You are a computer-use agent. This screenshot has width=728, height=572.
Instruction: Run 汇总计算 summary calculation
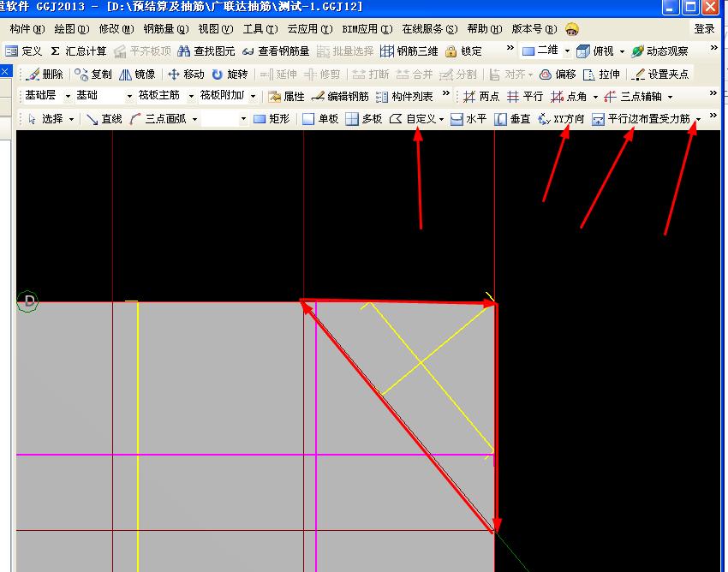click(79, 51)
